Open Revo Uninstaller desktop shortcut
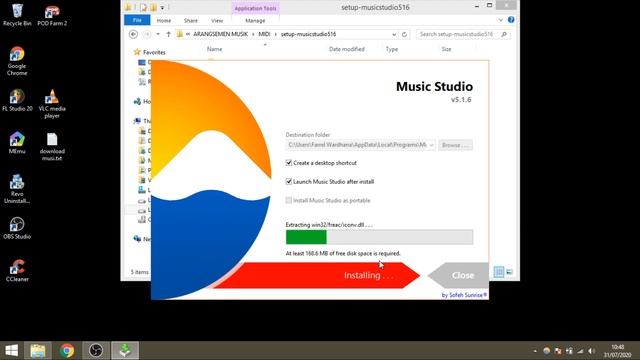The width and height of the screenshot is (640, 360). point(17,189)
